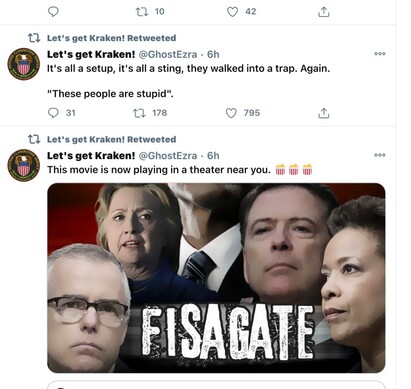Viewport: 411px width, 389px height.
Task: Click the Let's get Kraken! name on setup tweet
Action: click(x=91, y=54)
